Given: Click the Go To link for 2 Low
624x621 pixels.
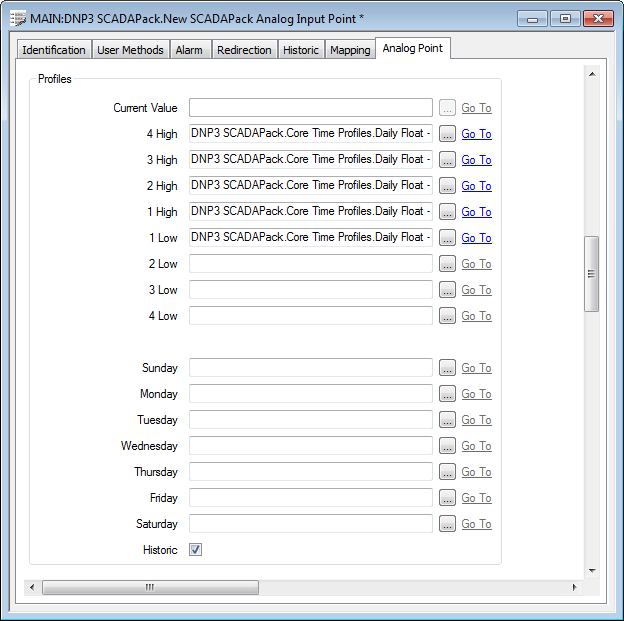Looking at the screenshot, I should pos(476,264).
